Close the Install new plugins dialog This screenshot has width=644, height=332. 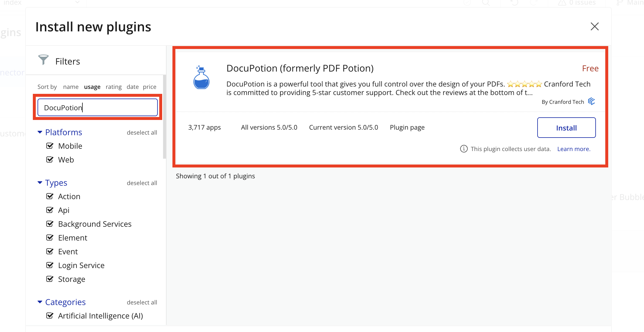594,26
